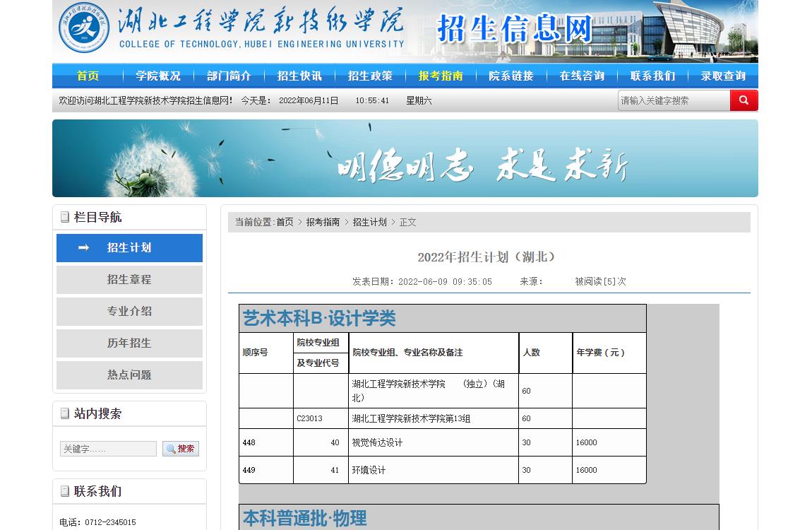Select 热点问题 in the sidebar

[x=129, y=375]
